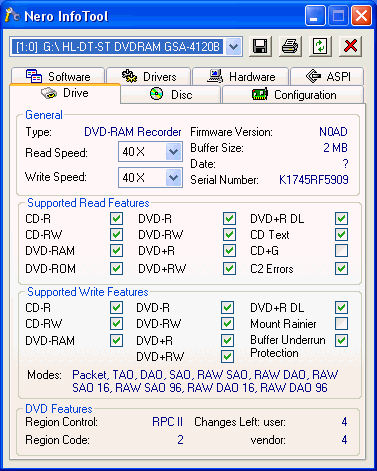Click the Print icon in toolbar

tap(290, 46)
